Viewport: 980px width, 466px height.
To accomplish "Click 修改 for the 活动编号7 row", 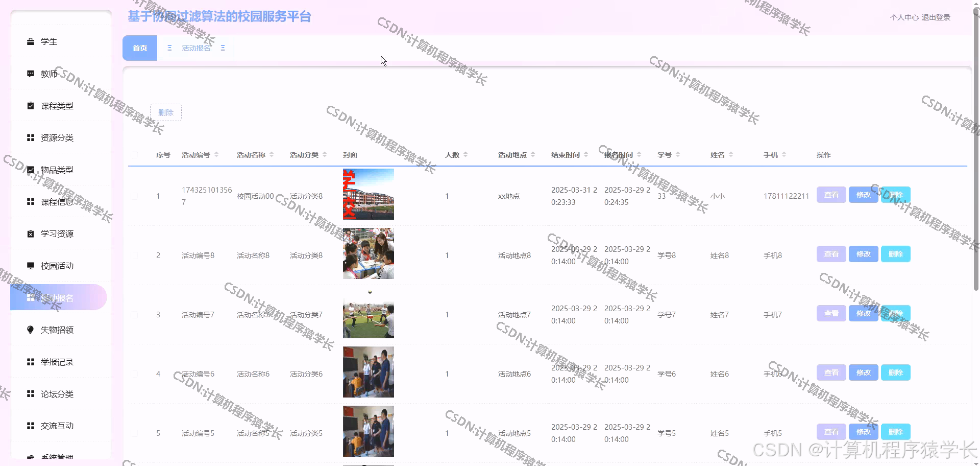I will pyautogui.click(x=863, y=313).
